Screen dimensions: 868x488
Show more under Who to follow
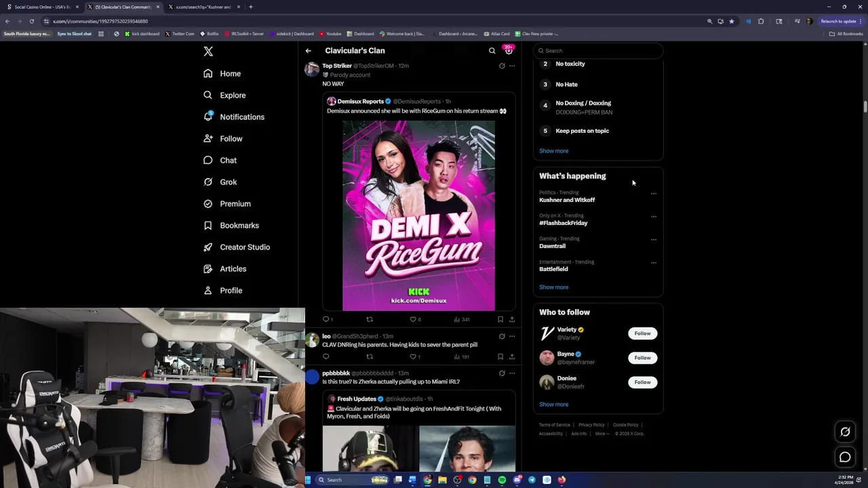pyautogui.click(x=553, y=405)
